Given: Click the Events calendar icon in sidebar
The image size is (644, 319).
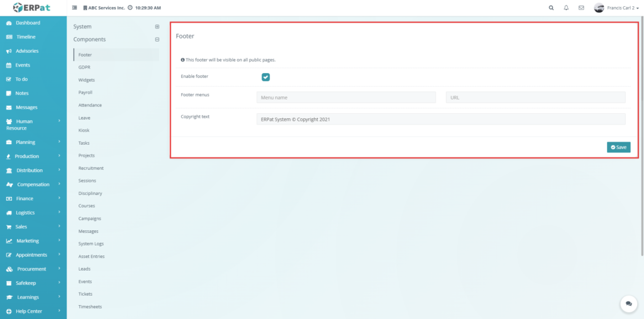Looking at the screenshot, I should coord(9,65).
